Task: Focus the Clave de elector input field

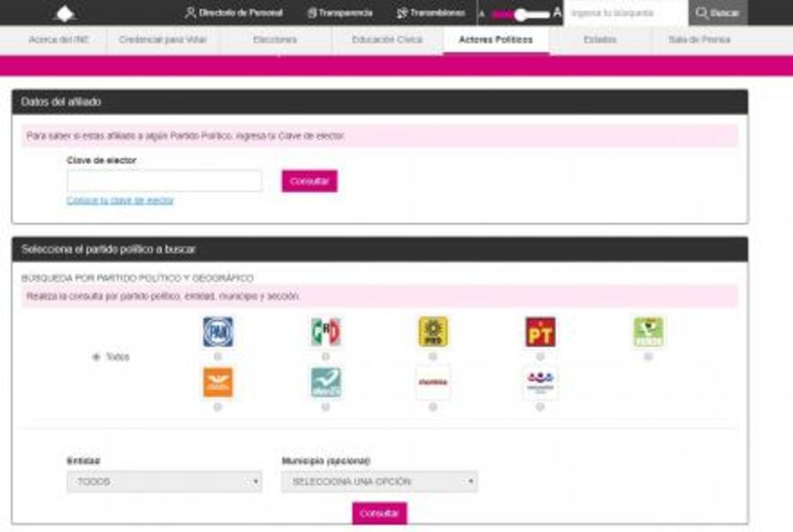Action: pyautogui.click(x=164, y=181)
